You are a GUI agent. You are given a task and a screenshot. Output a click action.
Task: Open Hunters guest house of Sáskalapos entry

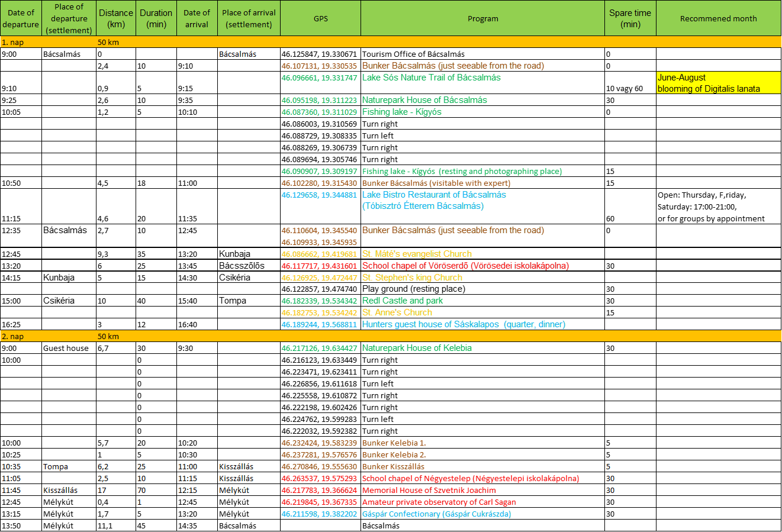464,324
